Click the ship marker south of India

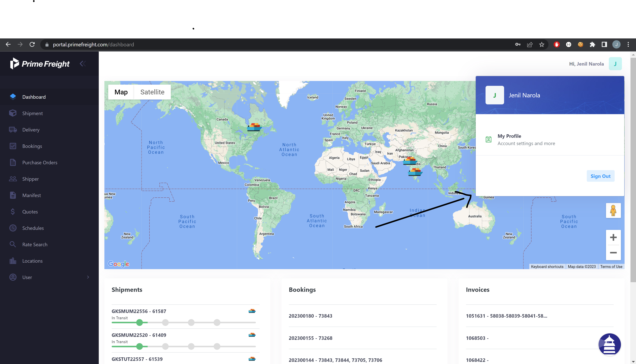pos(415,172)
